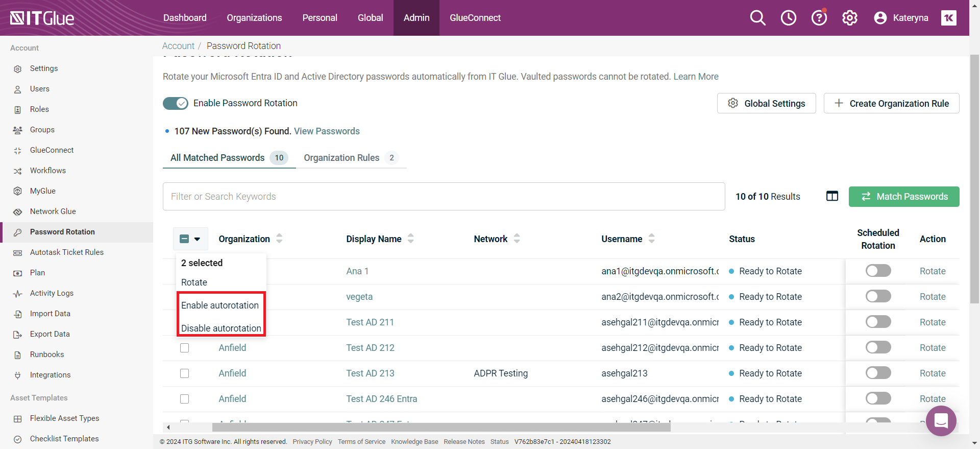The width and height of the screenshot is (980, 449).
Task: Click the Kateryna user avatar icon
Action: click(x=880, y=18)
